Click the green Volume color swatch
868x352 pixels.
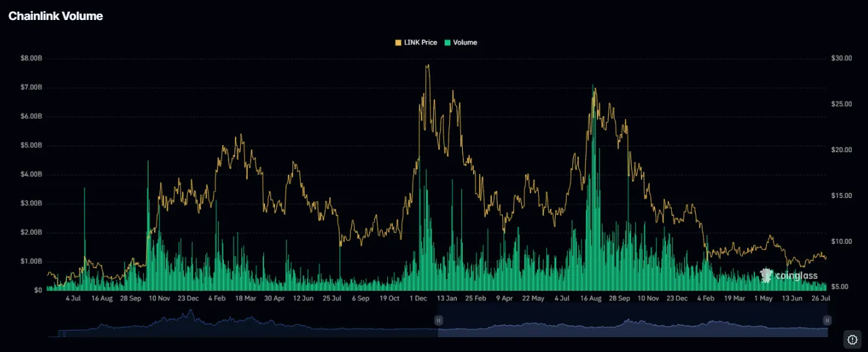click(448, 43)
